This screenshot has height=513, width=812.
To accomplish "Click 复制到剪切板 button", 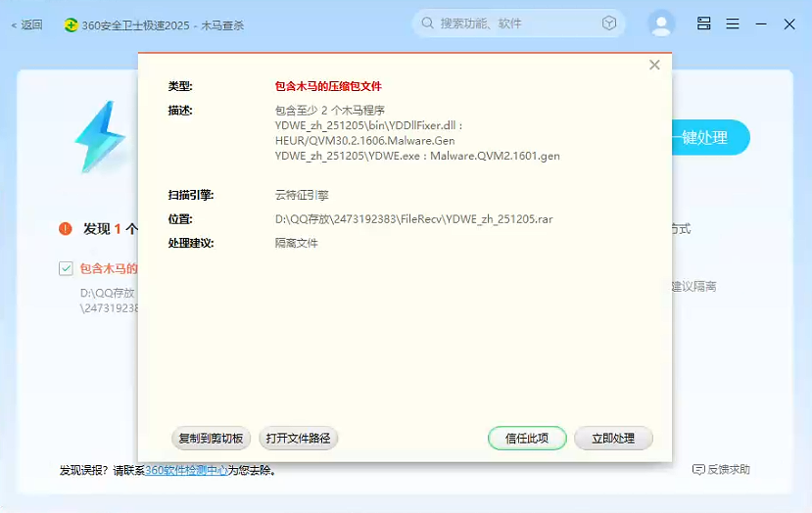I will 211,439.
